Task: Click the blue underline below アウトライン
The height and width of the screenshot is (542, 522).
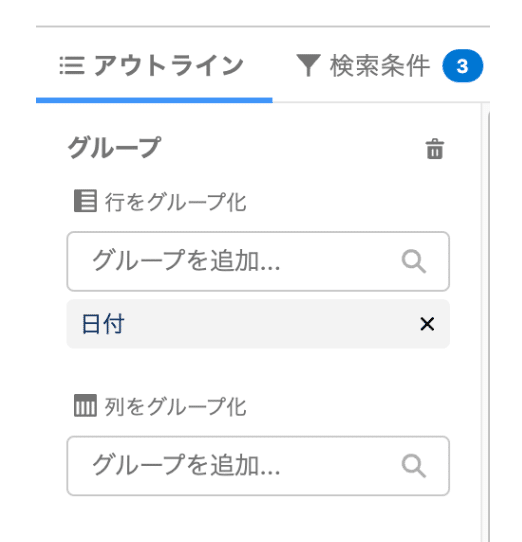Action: (154, 100)
